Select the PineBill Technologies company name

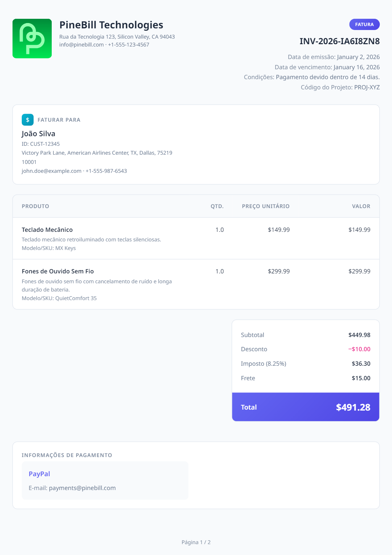coord(111,25)
